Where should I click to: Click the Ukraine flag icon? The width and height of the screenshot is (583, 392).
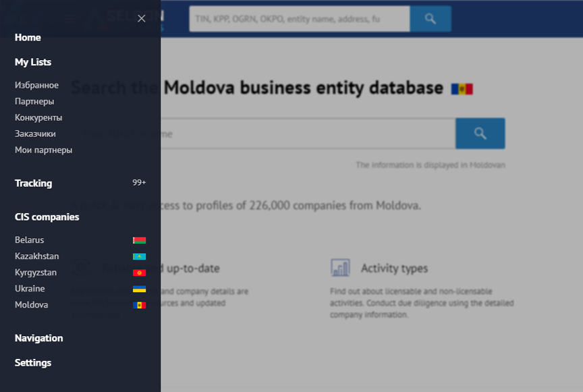[x=140, y=289]
